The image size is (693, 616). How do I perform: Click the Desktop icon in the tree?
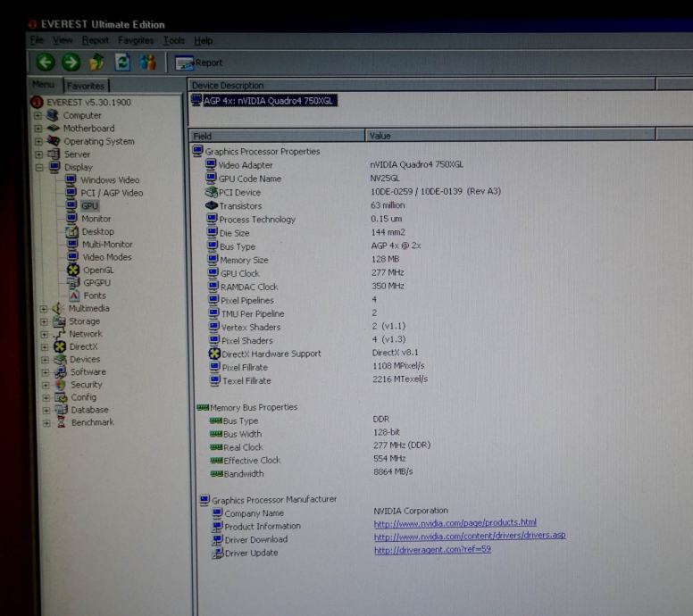72,231
